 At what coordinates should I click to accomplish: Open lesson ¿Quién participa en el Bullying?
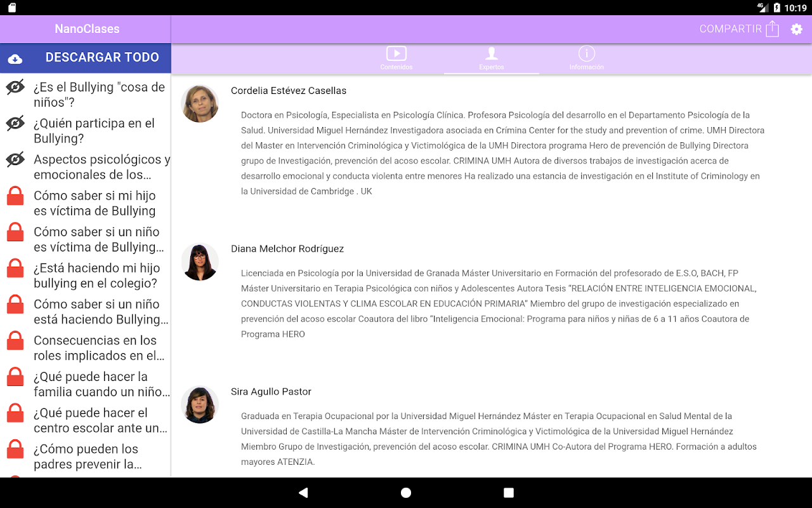(x=94, y=131)
